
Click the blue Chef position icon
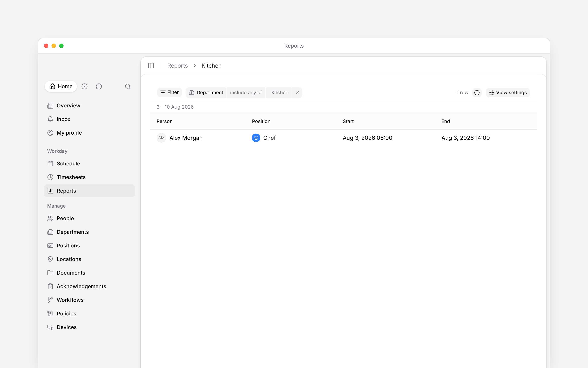pos(256,138)
